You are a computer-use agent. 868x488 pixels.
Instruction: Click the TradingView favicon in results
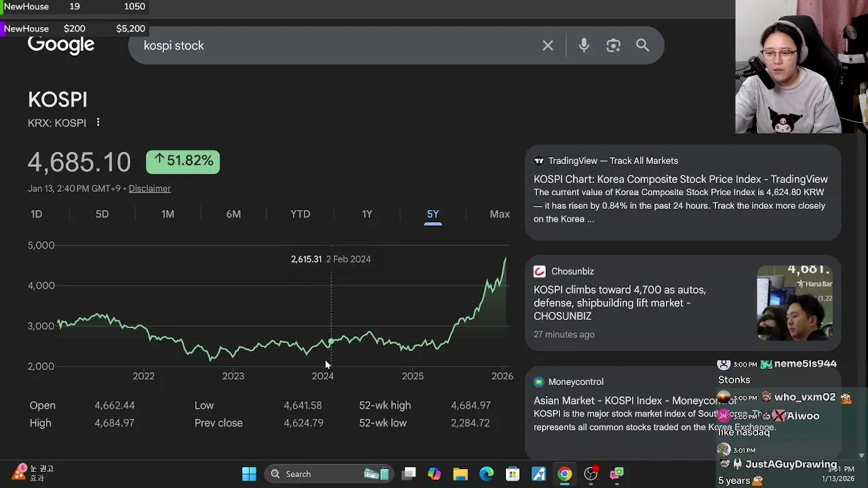[x=539, y=161]
